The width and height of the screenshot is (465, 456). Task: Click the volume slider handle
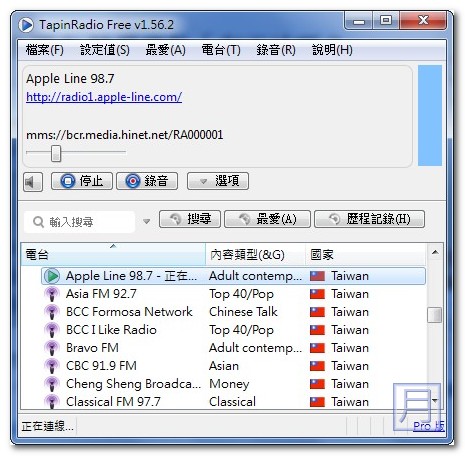pos(56,153)
